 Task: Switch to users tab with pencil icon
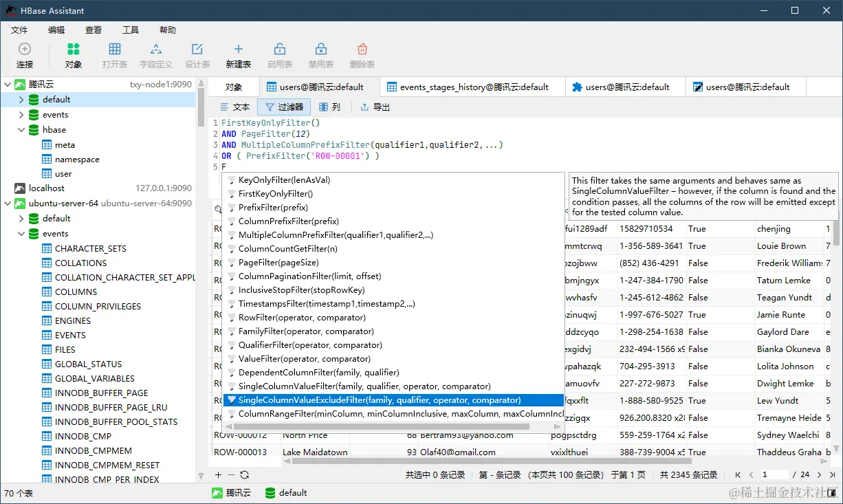[746, 87]
